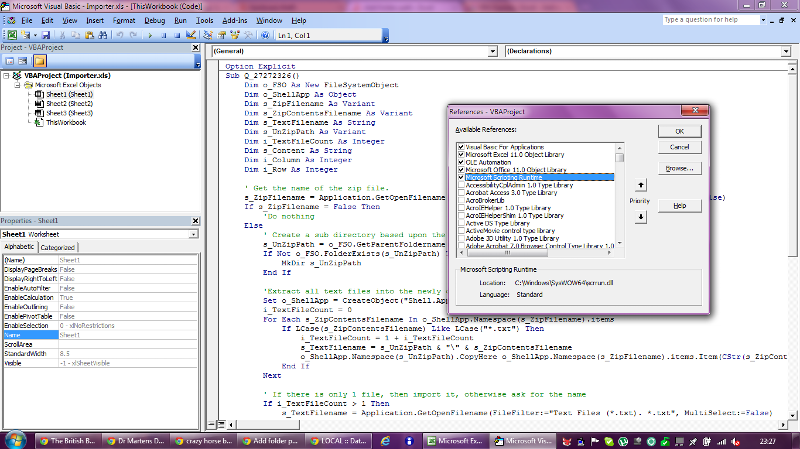Click the Find binoculars icon
This screenshot has height=449, width=800.
(103, 35)
